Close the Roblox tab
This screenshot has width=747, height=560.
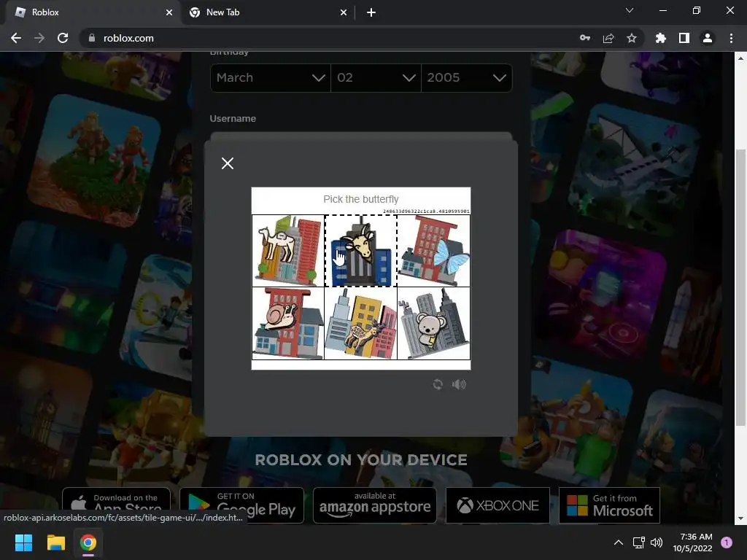tap(169, 12)
